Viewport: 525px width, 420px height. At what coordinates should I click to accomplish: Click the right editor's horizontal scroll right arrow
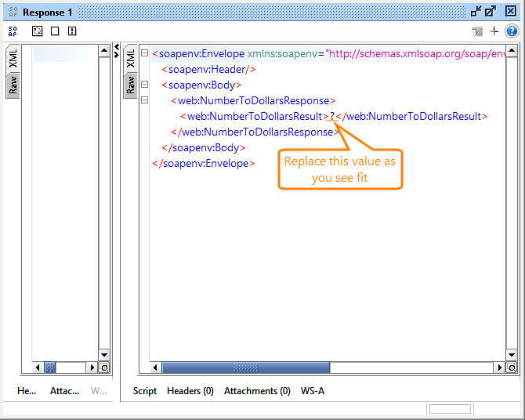[x=499, y=367]
